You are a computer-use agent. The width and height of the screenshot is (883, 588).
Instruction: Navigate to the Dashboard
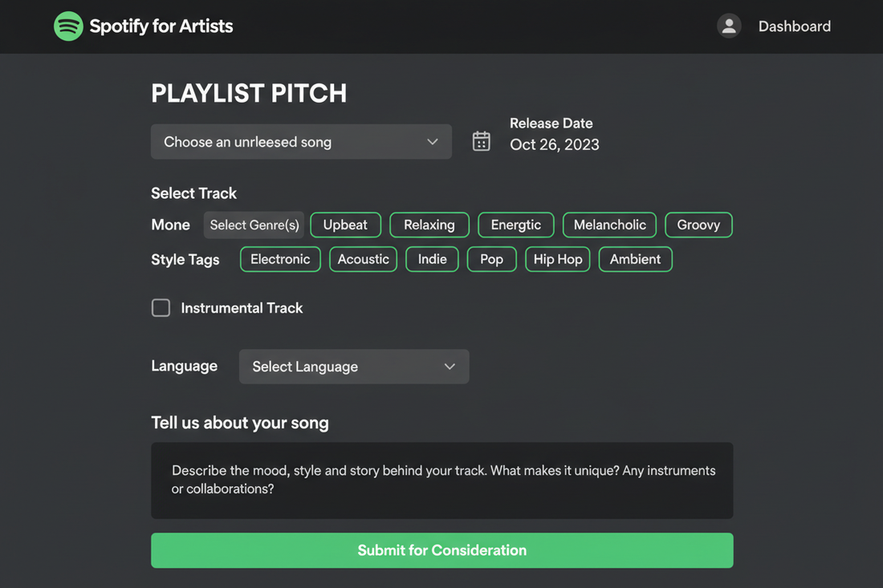pos(794,26)
